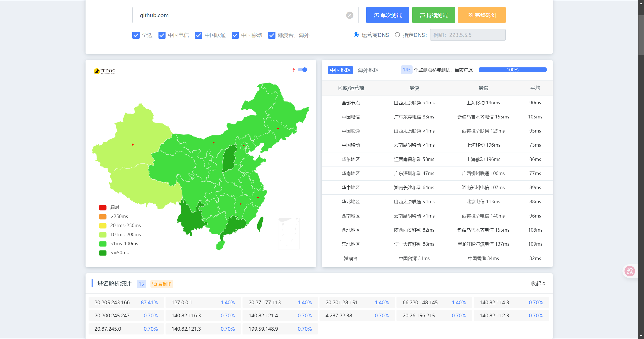
Task: Click the lightning marker on Xinjiang region
Action: [x=133, y=145]
